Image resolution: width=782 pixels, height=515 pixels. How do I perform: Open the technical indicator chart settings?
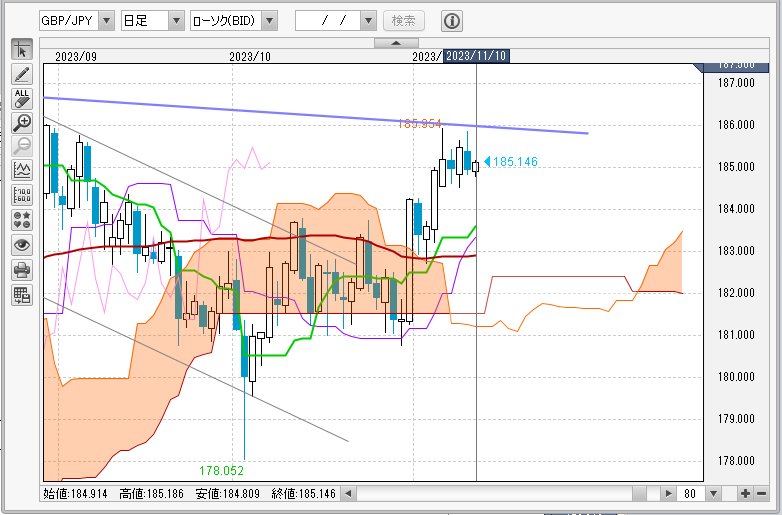click(22, 171)
